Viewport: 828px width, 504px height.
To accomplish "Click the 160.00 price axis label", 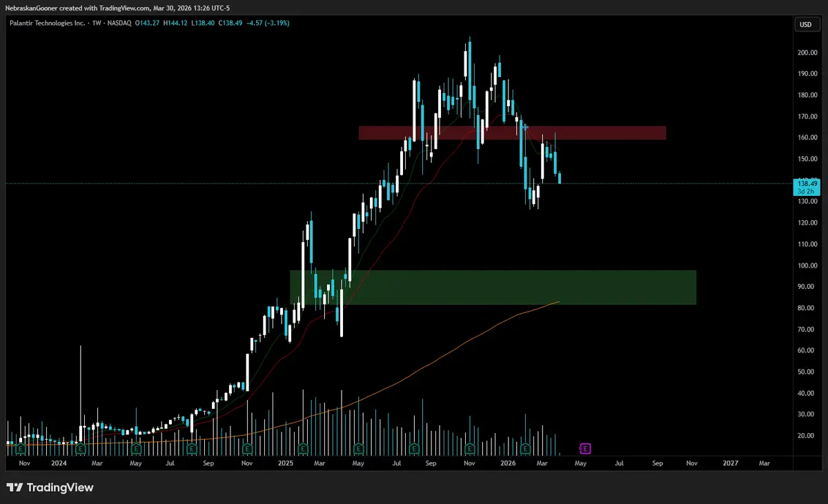I will coord(807,138).
